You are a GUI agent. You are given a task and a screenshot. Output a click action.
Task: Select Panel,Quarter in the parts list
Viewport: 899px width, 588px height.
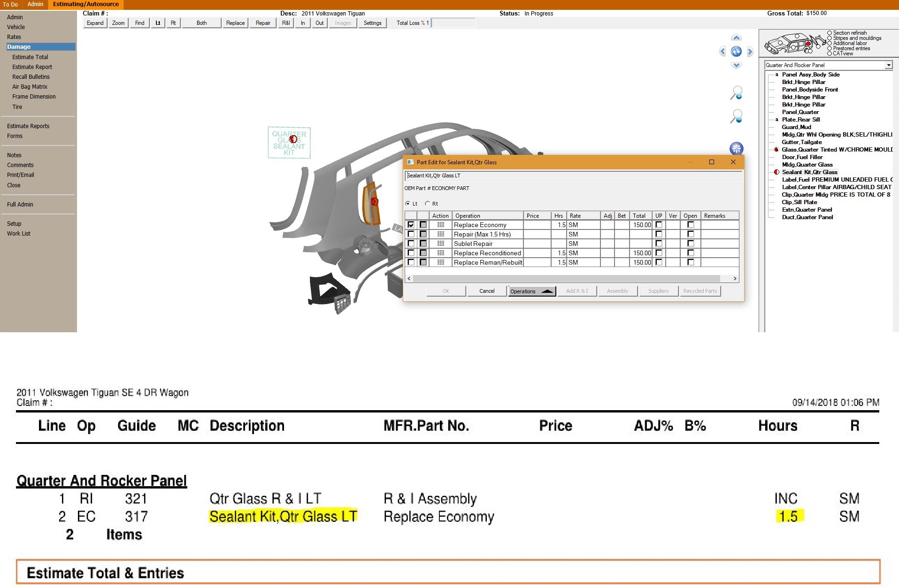[800, 112]
